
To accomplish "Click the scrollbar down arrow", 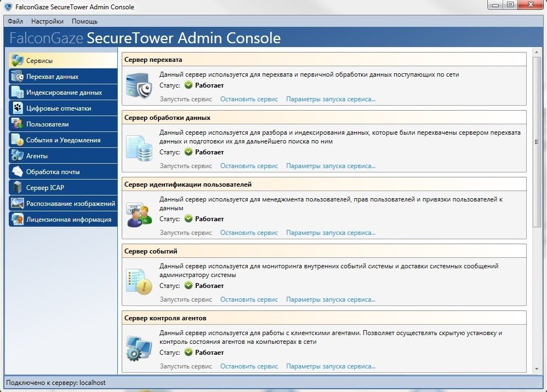I will coord(537,370).
